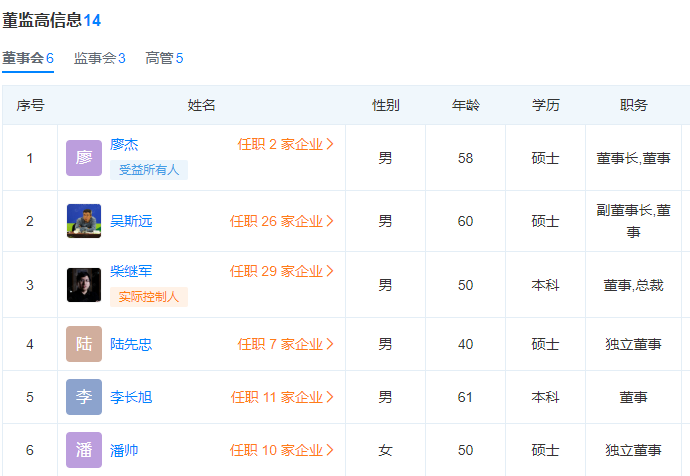Expand 任职 2 家企业 for 廖杰

(x=285, y=144)
